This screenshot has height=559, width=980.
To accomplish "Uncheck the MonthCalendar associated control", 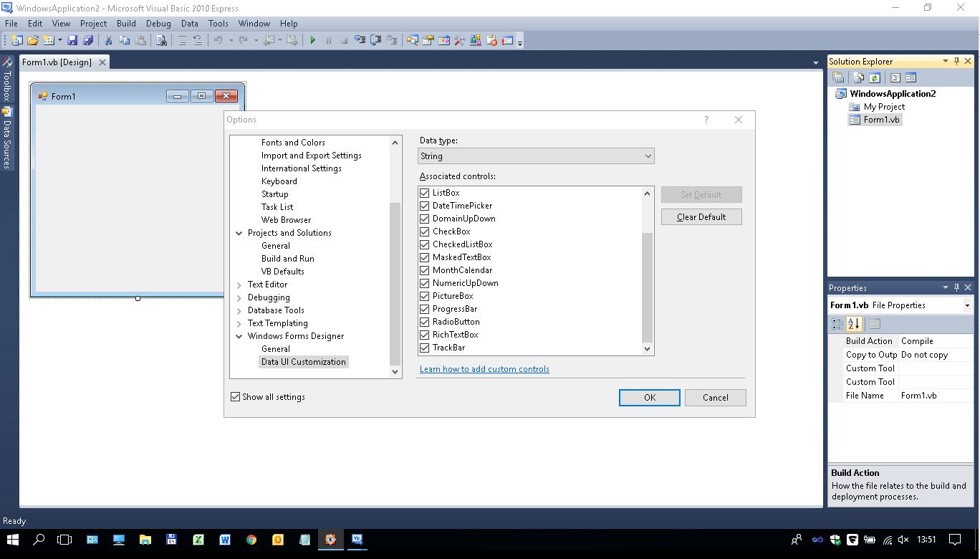I will coord(425,270).
